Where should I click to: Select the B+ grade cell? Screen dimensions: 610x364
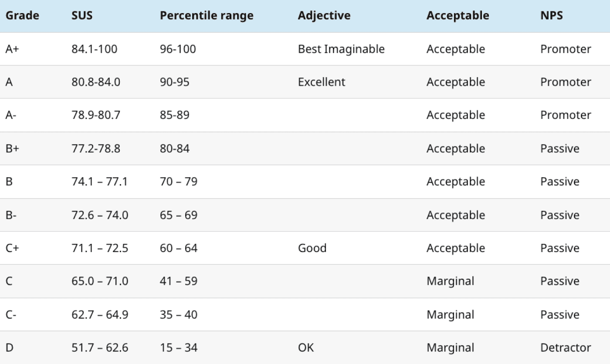[13, 148]
